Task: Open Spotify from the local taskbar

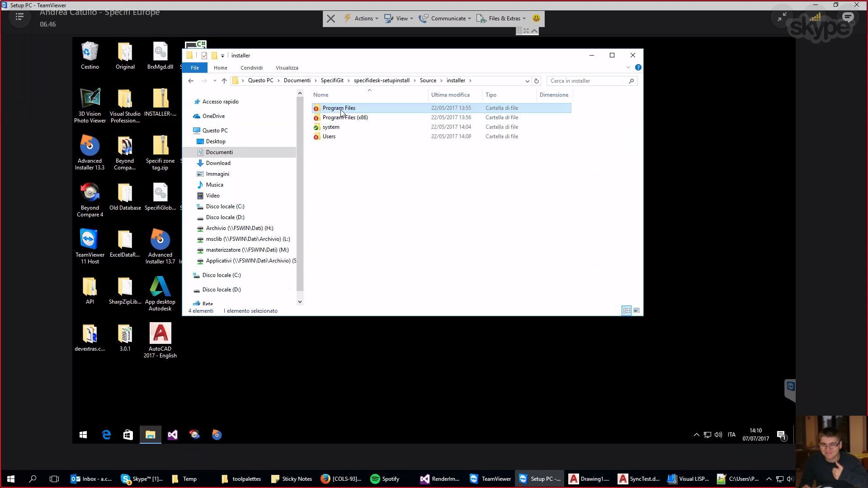Action: [x=385, y=479]
